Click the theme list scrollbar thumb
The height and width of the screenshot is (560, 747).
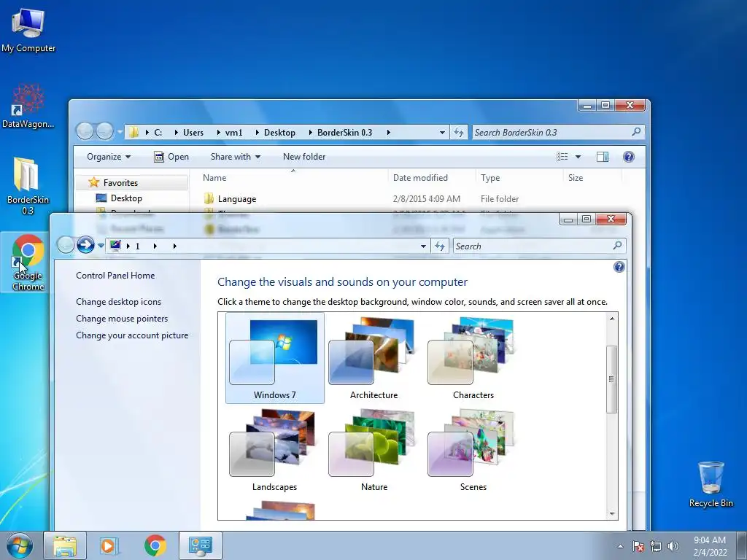coord(612,379)
